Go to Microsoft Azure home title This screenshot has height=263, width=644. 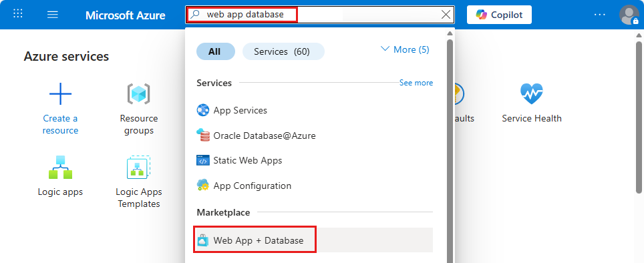126,15
